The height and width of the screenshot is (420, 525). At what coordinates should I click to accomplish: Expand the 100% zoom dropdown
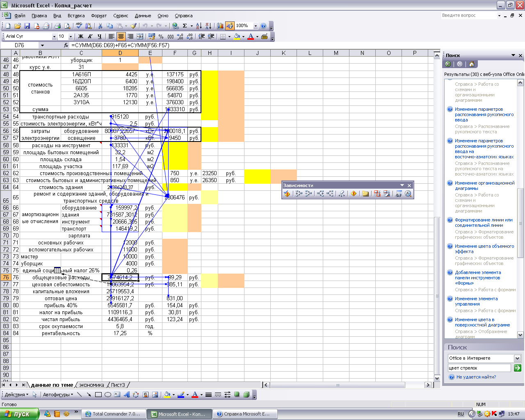coord(256,26)
